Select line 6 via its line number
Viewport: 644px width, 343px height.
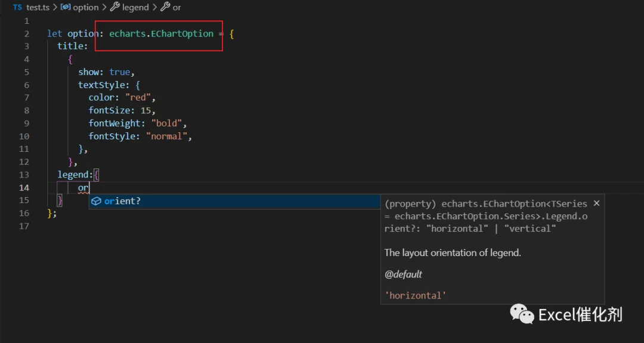27,85
